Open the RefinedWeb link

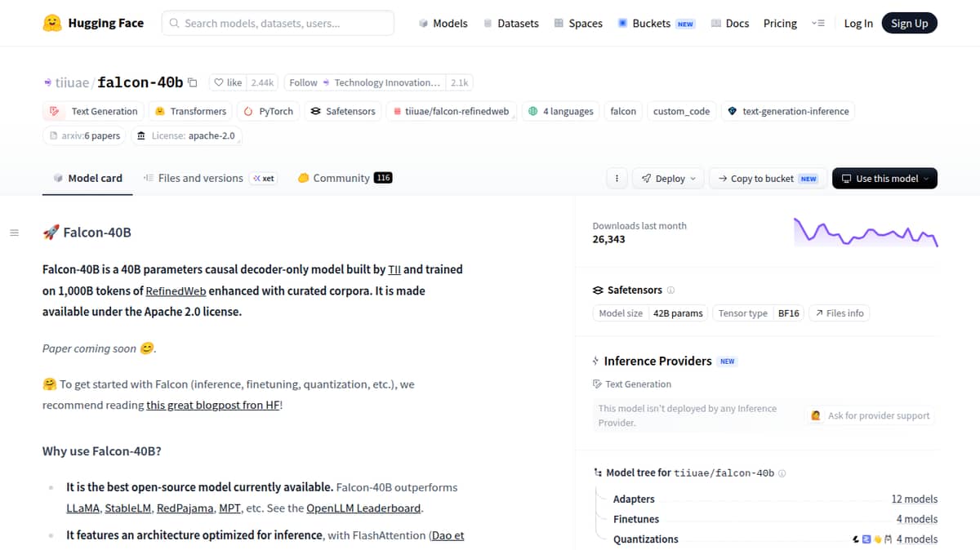coord(177,291)
